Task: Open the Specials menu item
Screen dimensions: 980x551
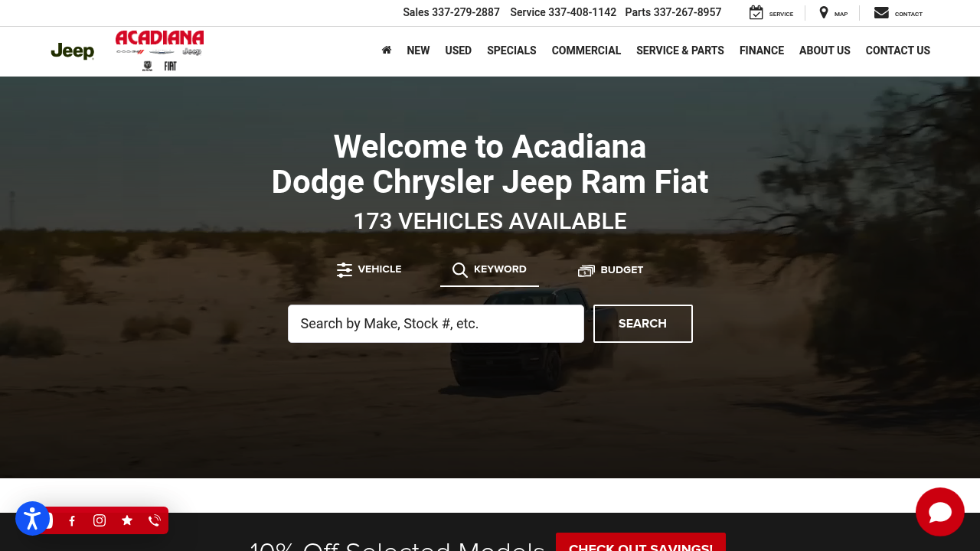Action: 511,51
